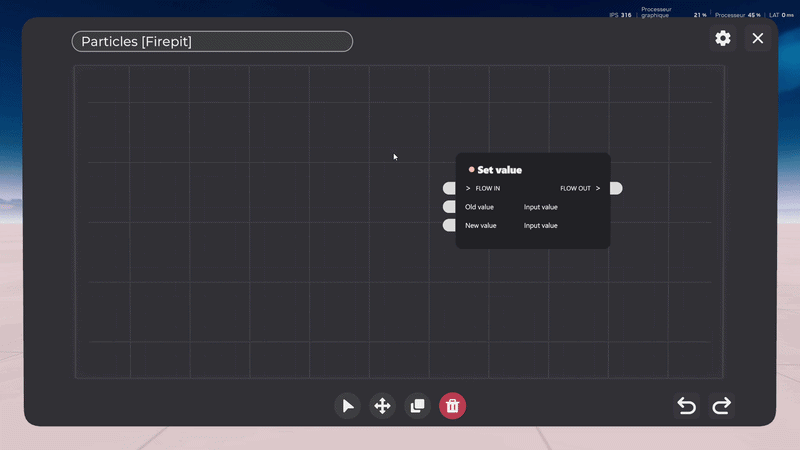Click the FLOW OUT output port

616,188
